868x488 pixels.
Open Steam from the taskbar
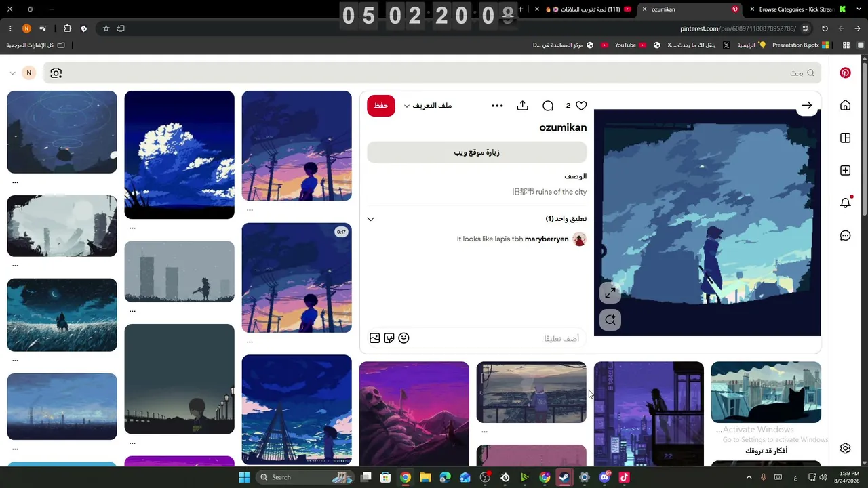(x=564, y=477)
